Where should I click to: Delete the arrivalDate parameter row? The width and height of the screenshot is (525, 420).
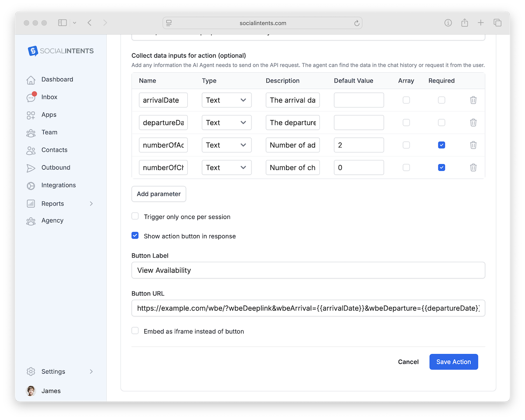[x=473, y=100]
